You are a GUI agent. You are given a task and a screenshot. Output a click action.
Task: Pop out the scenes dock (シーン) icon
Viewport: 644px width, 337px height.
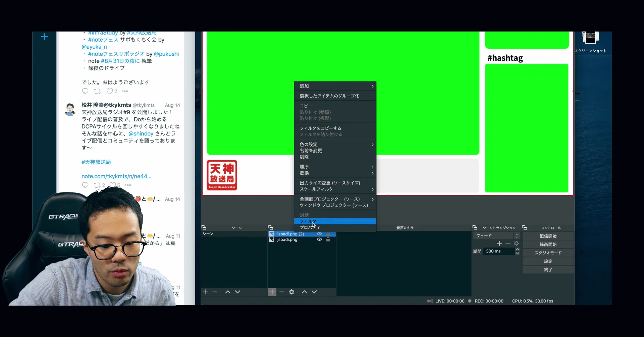pyautogui.click(x=204, y=228)
